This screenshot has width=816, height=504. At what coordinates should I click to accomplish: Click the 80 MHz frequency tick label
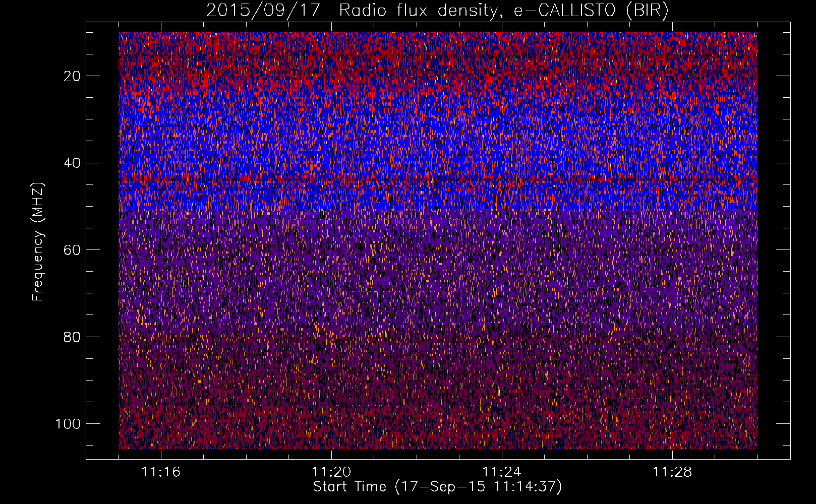tap(73, 337)
